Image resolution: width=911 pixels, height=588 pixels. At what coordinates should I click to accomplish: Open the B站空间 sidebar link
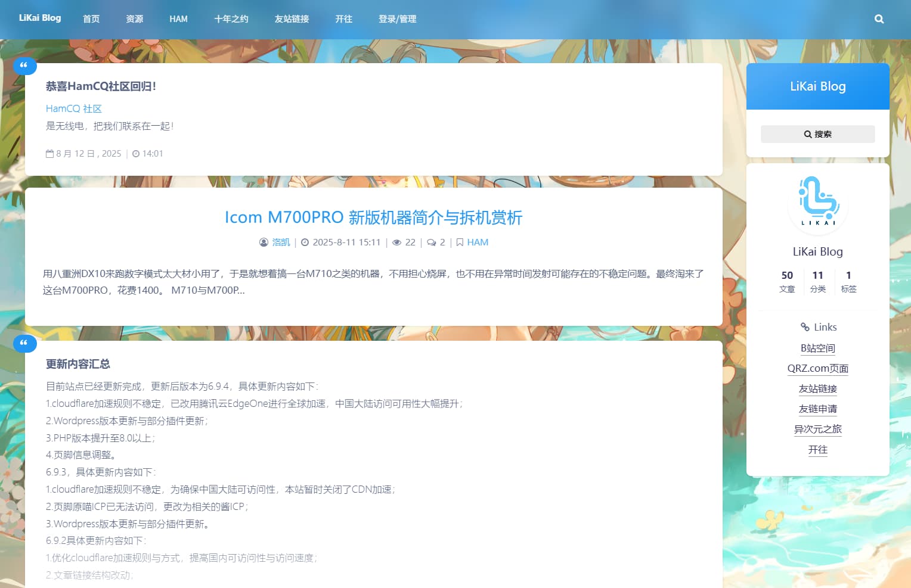point(817,349)
